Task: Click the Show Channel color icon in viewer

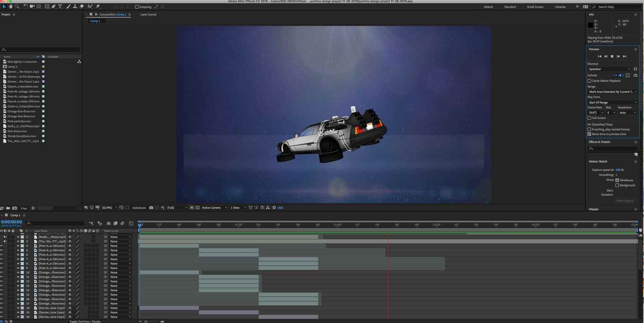Action: coord(162,207)
